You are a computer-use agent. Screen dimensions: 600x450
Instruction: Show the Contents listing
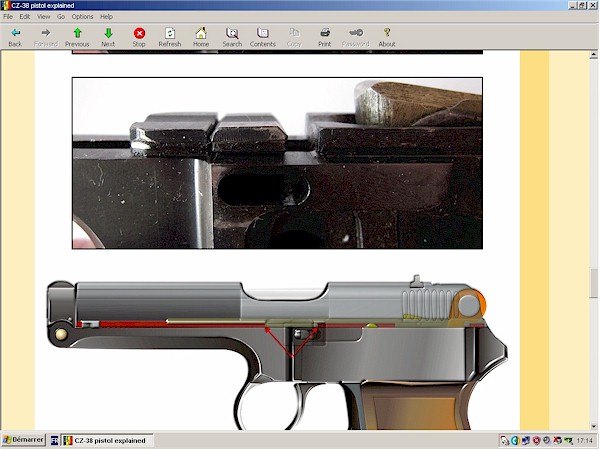262,37
